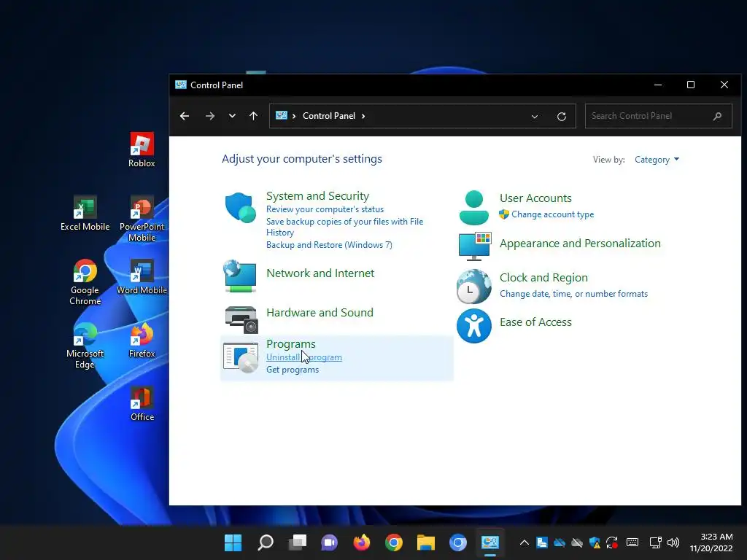The image size is (747, 560).
Task: Refresh the Control Panel view
Action: click(562, 116)
